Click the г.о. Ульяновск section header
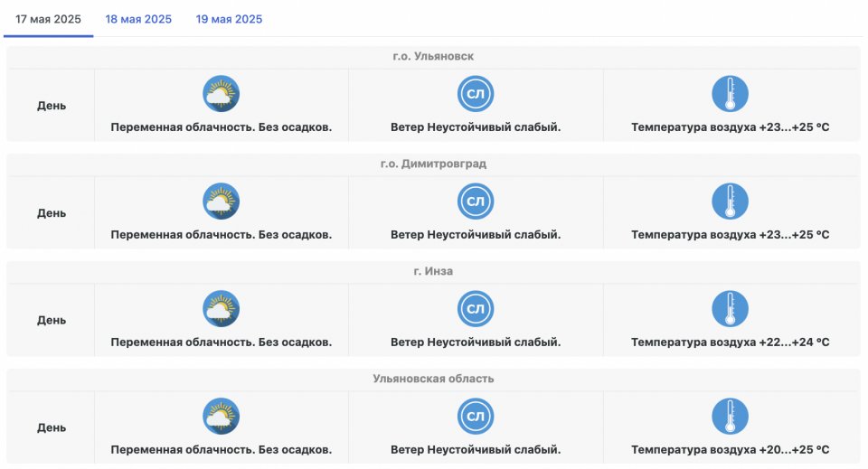The height and width of the screenshot is (469, 868). [x=433, y=57]
